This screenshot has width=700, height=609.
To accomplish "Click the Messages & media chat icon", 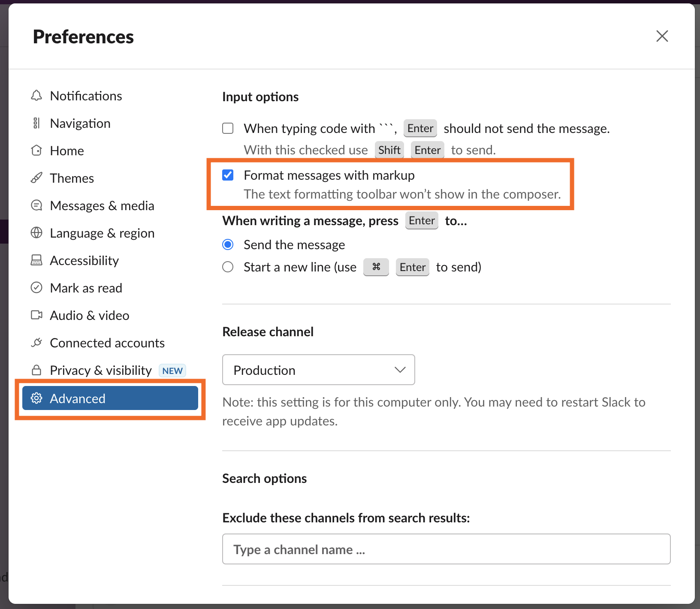I will coord(36,205).
